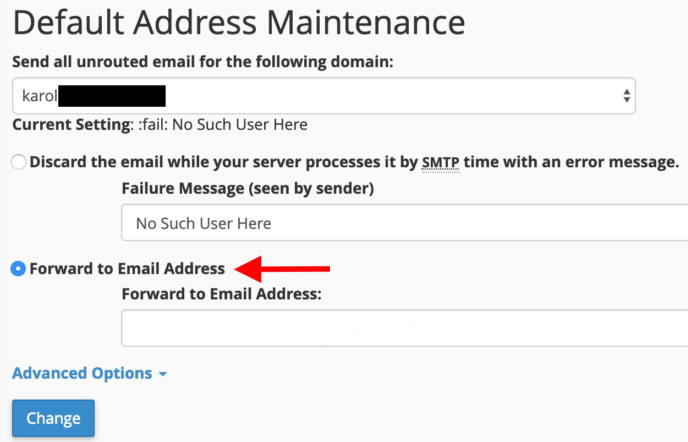The height and width of the screenshot is (442, 688).
Task: Click the Current Setting status text
Action: pyautogui.click(x=160, y=125)
